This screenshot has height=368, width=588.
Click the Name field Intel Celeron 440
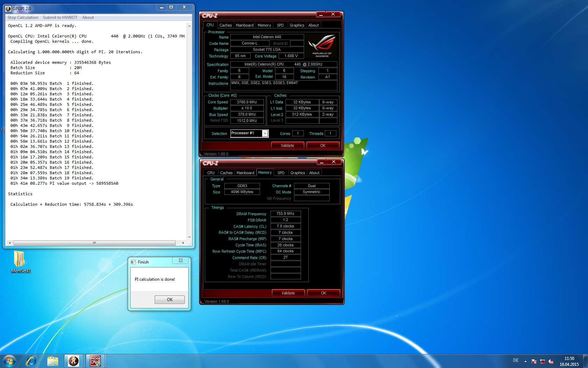(x=267, y=37)
